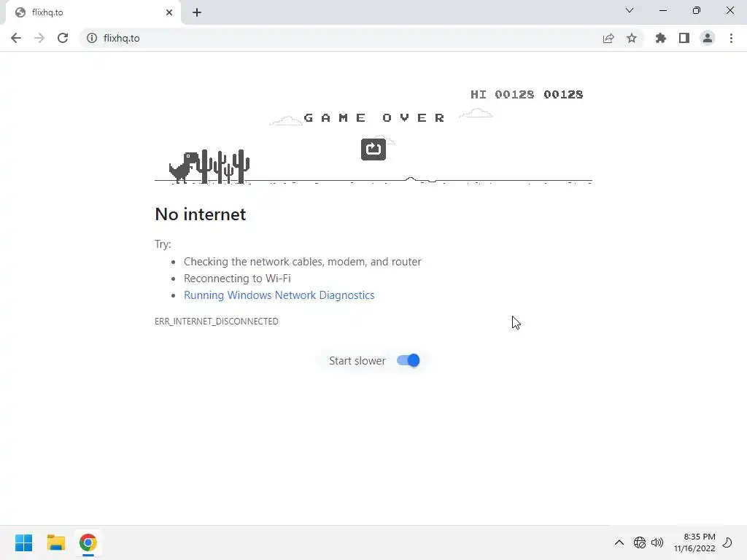747x560 pixels.
Task: Bookmark this tab with star icon
Action: coord(632,38)
